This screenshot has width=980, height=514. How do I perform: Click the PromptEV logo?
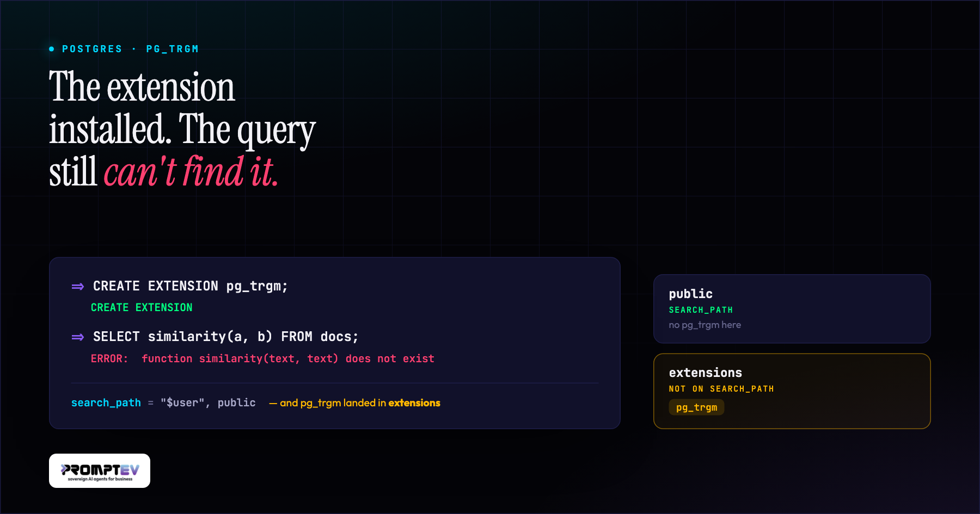tap(100, 470)
